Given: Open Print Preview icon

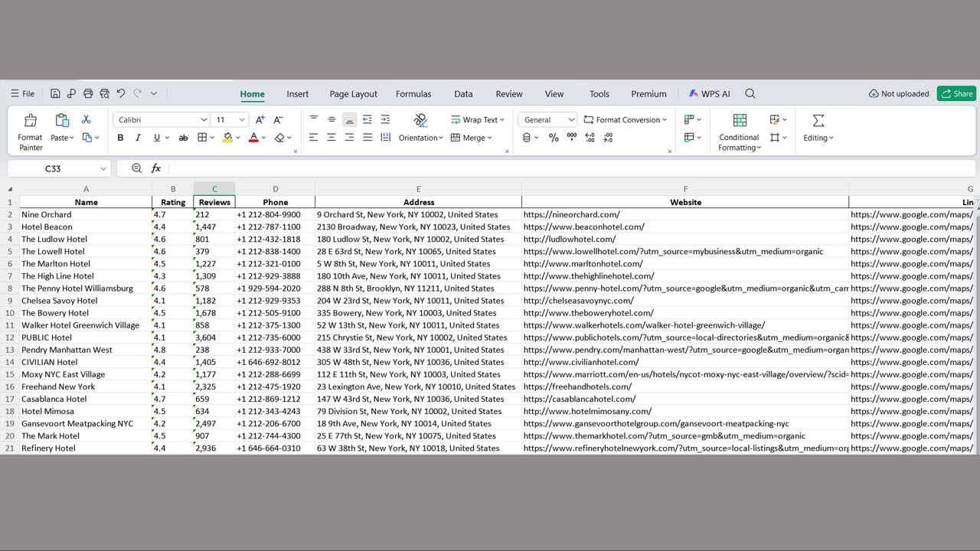Looking at the screenshot, I should (x=105, y=93).
